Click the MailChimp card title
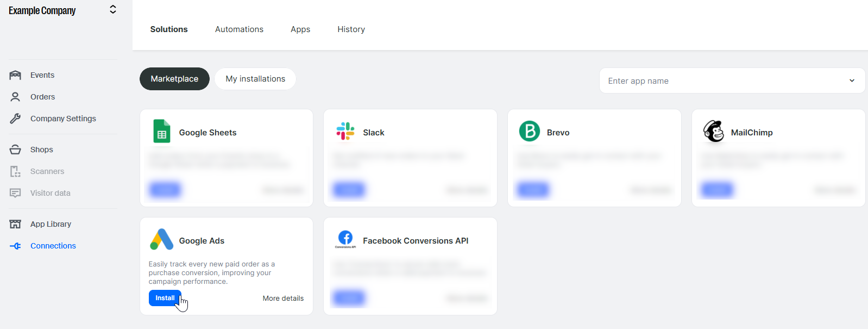The image size is (868, 329). (752, 133)
